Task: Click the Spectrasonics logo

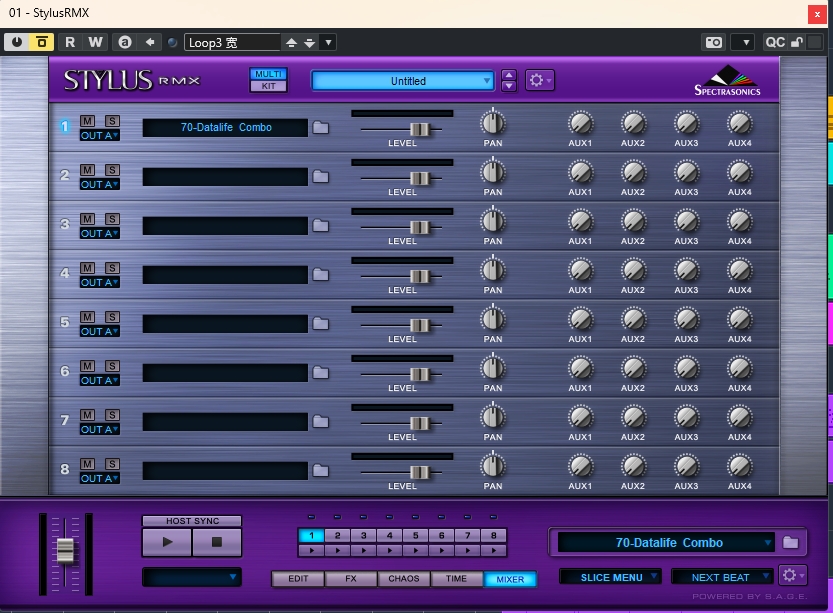Action: [727, 81]
